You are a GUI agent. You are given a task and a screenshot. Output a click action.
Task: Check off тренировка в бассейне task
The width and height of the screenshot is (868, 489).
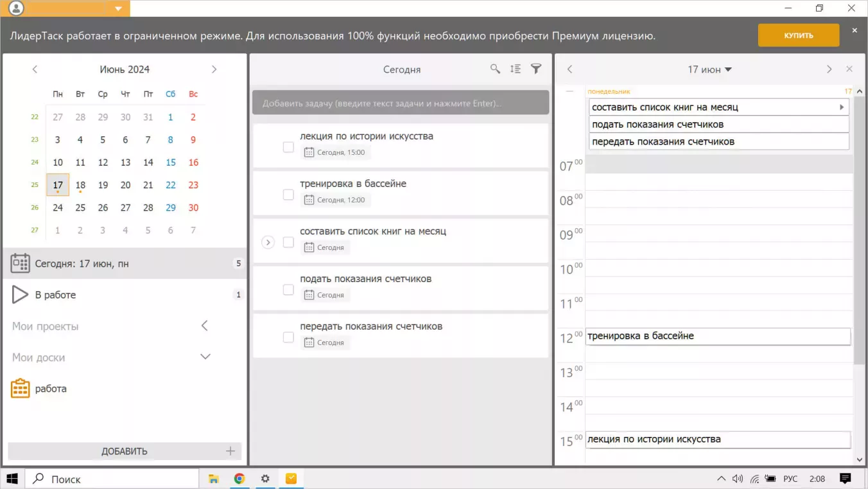pos(288,195)
